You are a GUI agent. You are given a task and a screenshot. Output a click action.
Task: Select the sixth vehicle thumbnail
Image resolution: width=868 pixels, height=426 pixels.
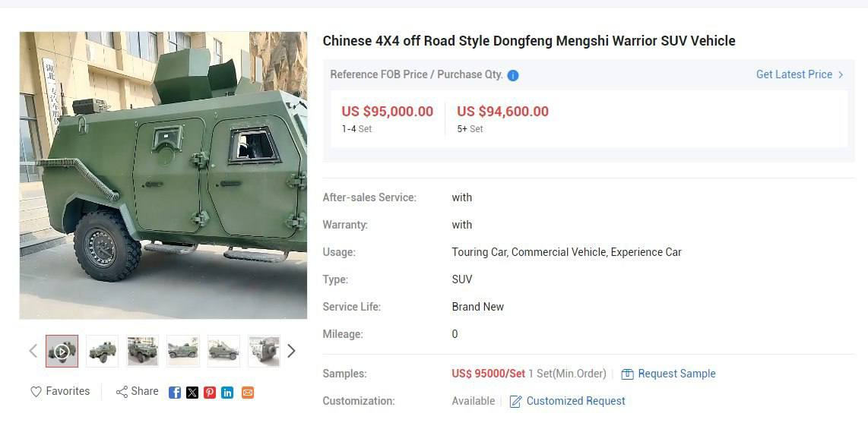264,351
